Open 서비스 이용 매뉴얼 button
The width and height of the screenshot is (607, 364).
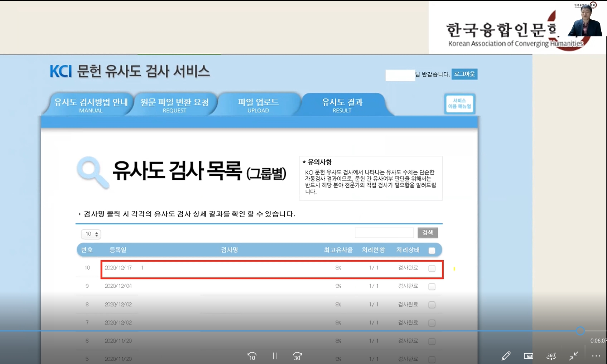point(459,104)
